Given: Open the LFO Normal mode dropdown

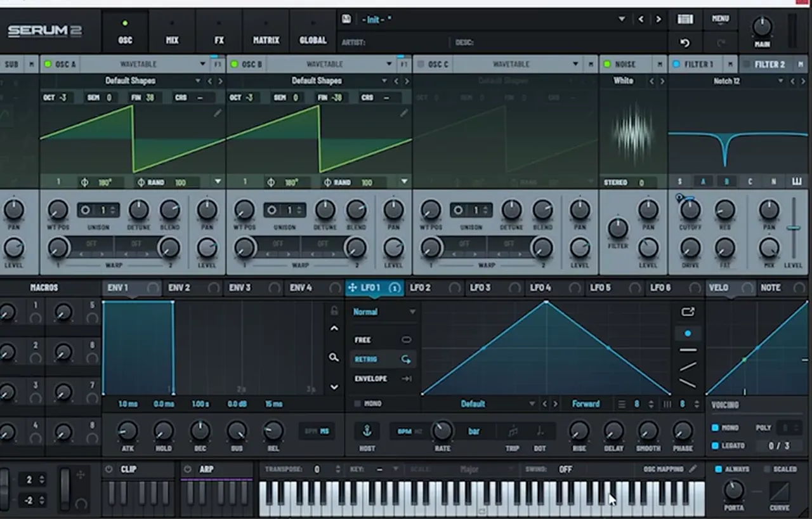Looking at the screenshot, I should (x=384, y=312).
